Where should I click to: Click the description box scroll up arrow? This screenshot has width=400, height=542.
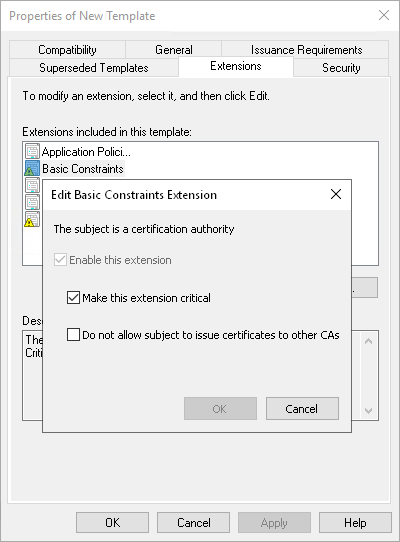click(369, 342)
